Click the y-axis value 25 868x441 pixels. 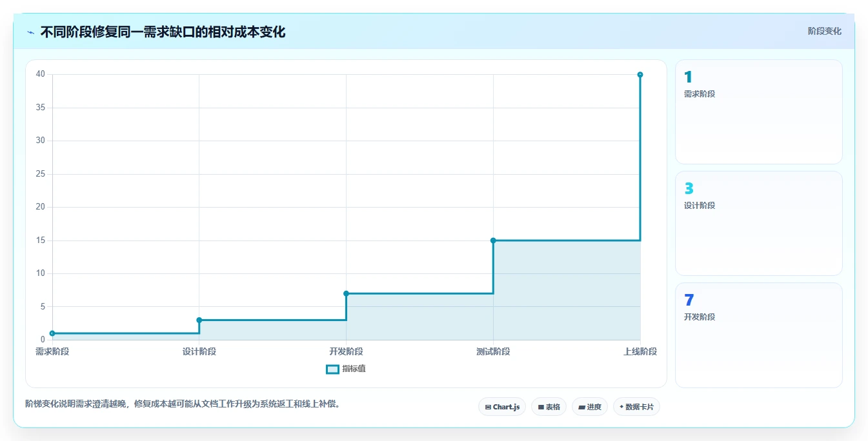[x=41, y=174]
